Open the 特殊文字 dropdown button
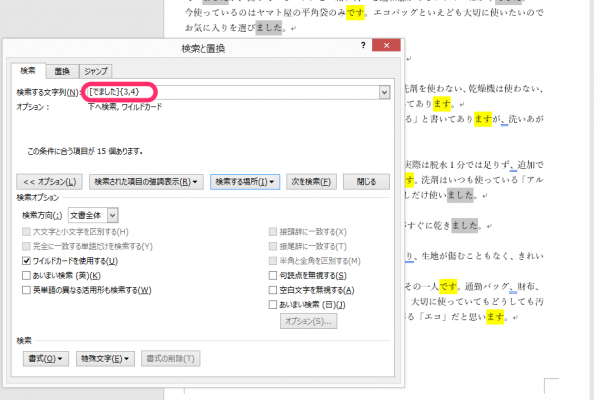 click(105, 358)
